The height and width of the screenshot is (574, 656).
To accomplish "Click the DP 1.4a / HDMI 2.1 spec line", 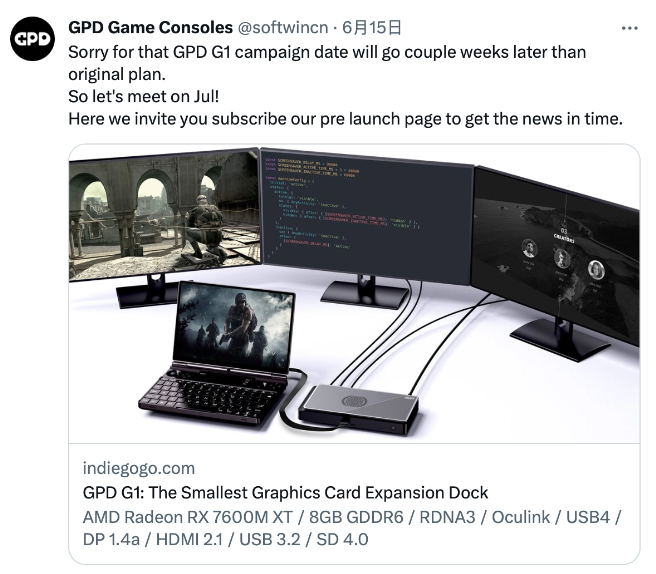I will [x=226, y=539].
